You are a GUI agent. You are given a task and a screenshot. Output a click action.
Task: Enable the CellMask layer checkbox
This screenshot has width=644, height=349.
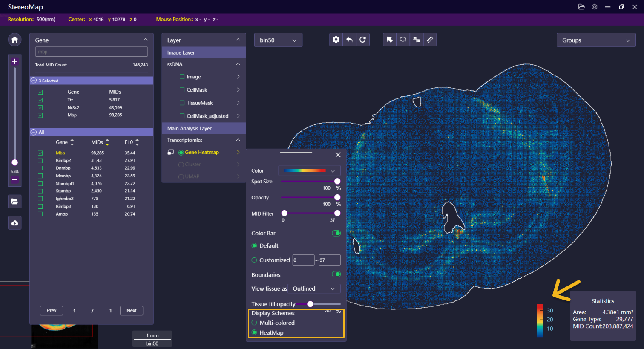[x=182, y=90]
